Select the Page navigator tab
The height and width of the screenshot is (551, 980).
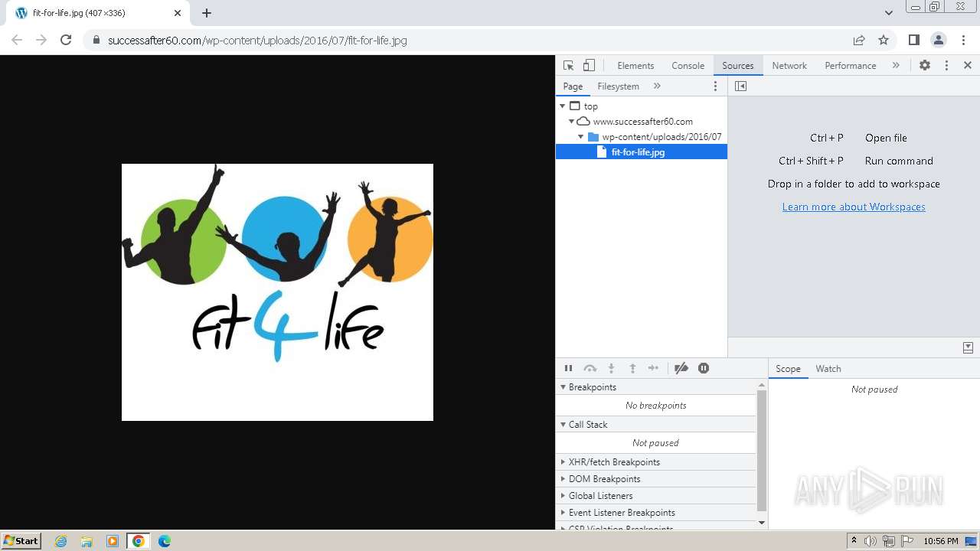(573, 86)
